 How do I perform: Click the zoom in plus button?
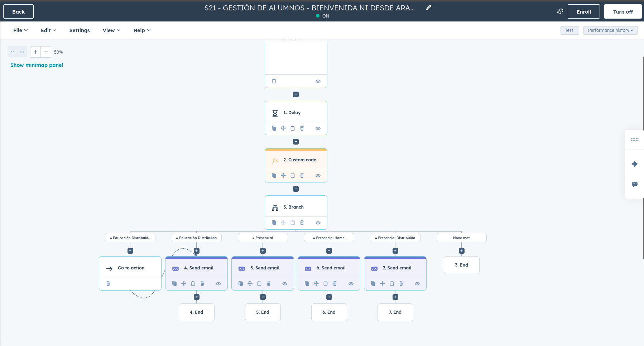pyautogui.click(x=35, y=52)
